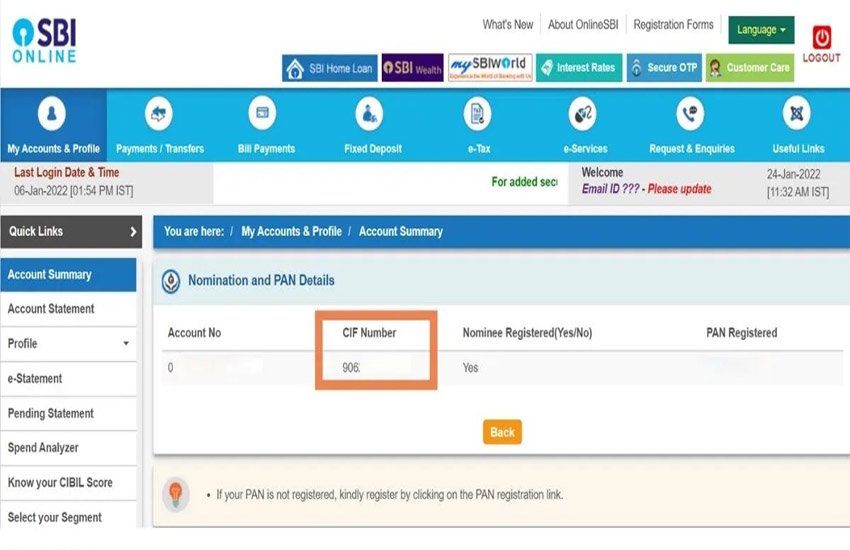
Task: Click the My Accounts & Profile icon
Action: (52, 114)
